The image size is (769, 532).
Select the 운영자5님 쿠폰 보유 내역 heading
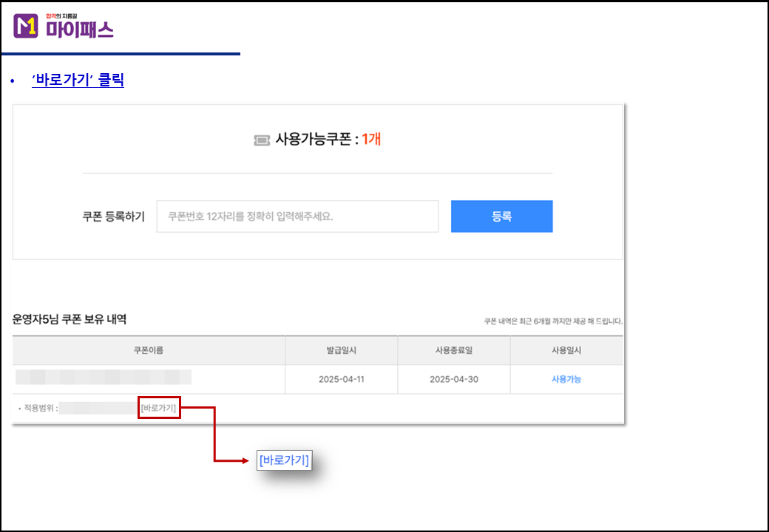pos(70,319)
